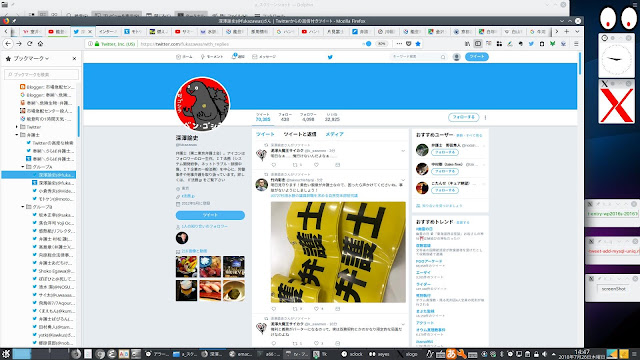Click the page actions three-dot menu

(x=399, y=44)
